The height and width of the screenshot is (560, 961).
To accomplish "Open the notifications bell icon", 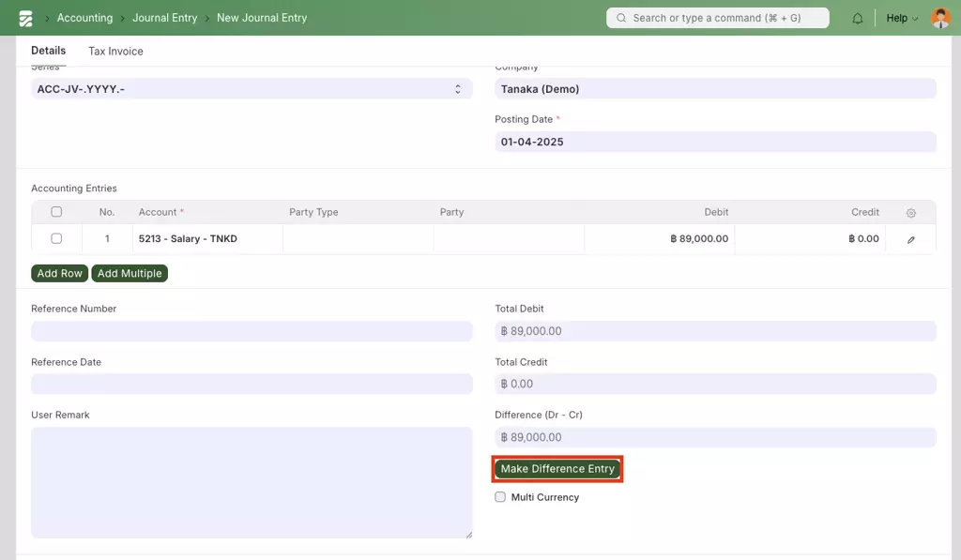I will coord(858,19).
